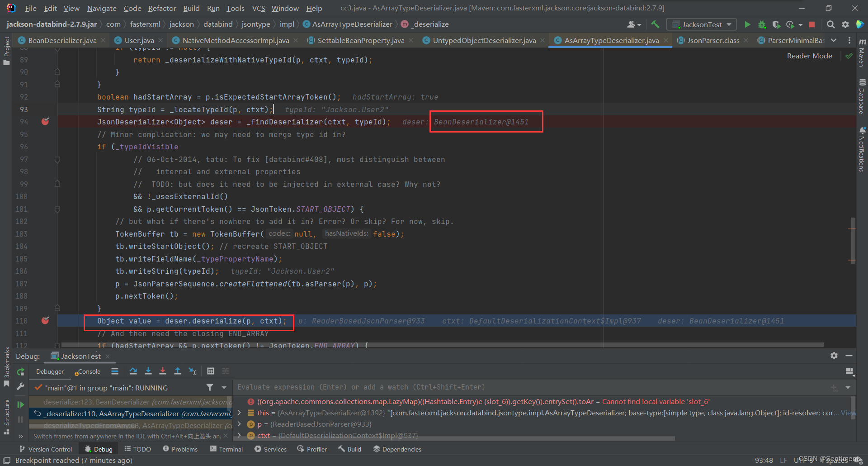Open Version Control tool window
Screen dimensions: 868x466
46,449
